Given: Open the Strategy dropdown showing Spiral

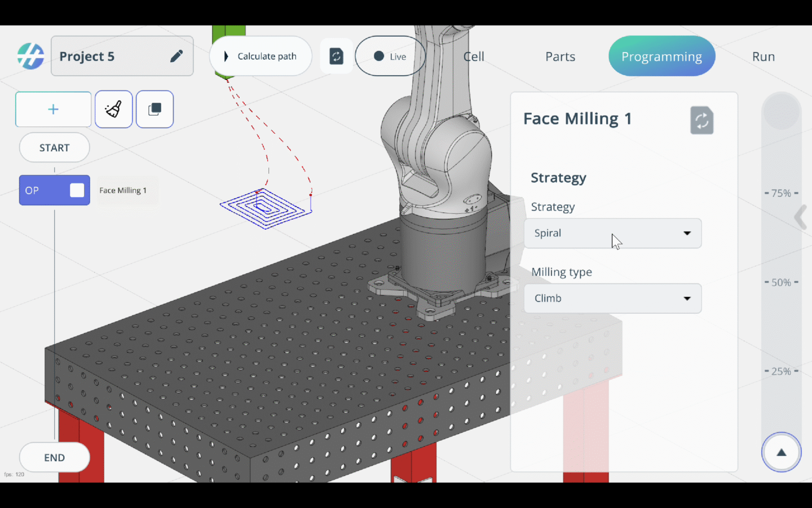Looking at the screenshot, I should 612,233.
